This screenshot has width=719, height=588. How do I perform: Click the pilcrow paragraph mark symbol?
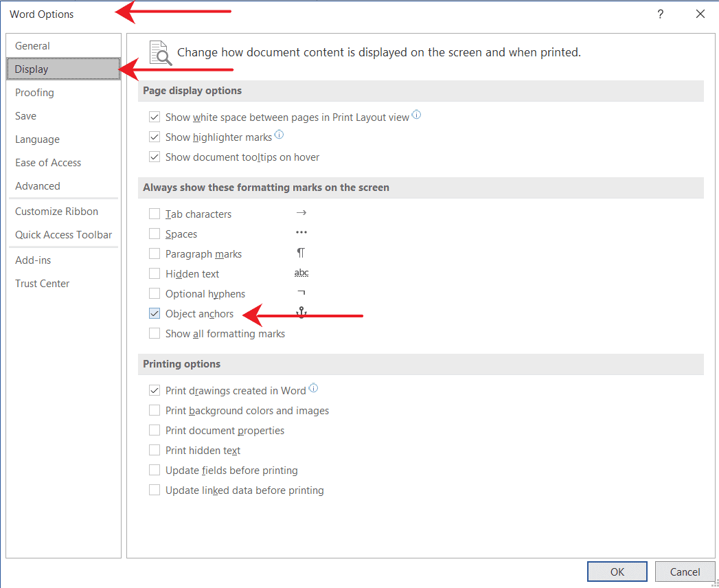[301, 253]
